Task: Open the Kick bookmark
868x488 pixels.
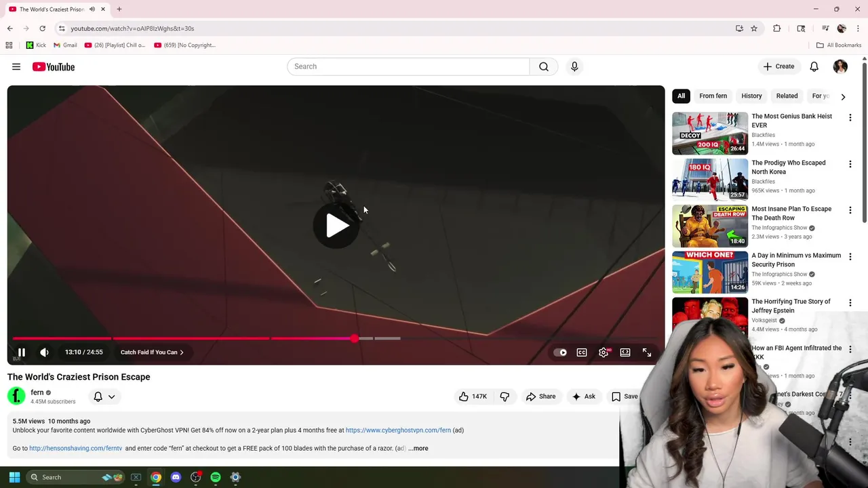Action: (x=36, y=45)
